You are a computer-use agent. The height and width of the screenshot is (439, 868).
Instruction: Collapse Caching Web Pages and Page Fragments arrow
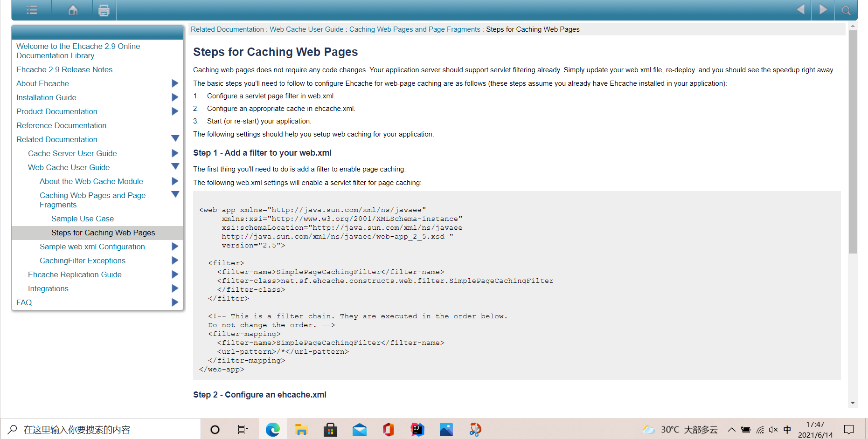click(175, 194)
